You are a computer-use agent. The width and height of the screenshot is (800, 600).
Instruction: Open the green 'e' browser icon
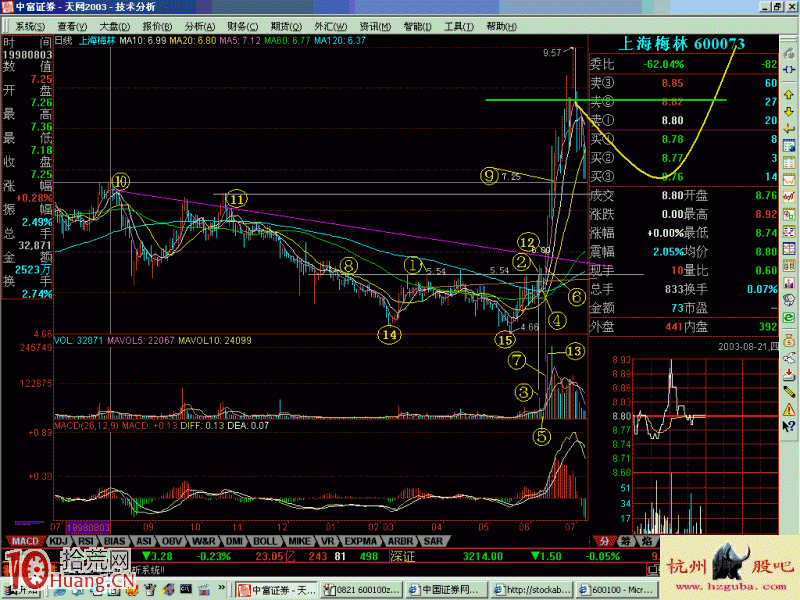(789, 317)
